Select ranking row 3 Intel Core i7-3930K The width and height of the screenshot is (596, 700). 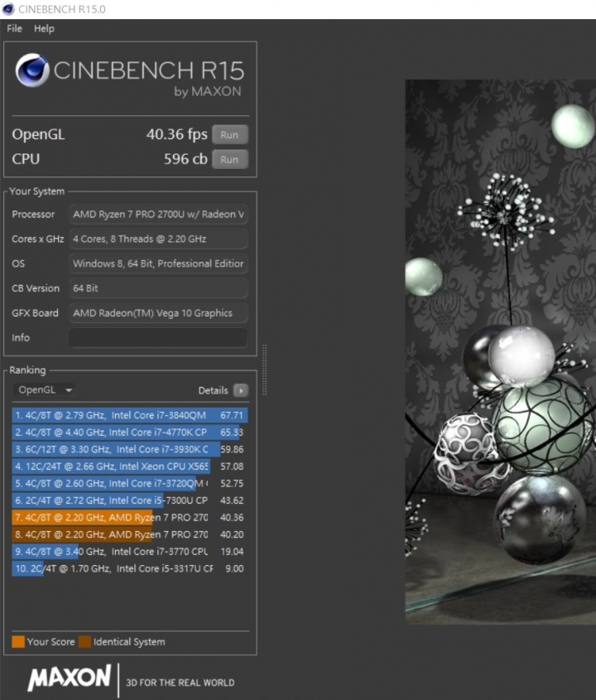point(129,449)
